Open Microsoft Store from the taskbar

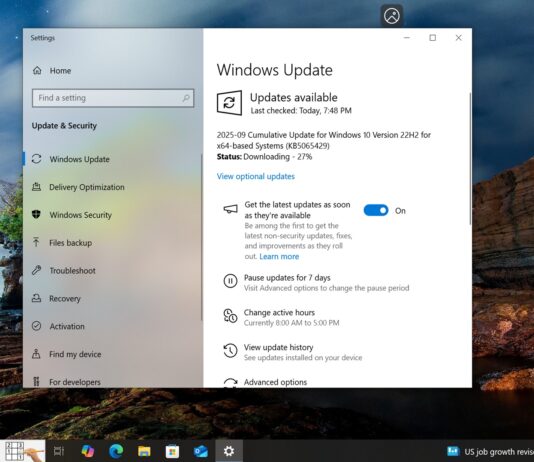tap(172, 452)
